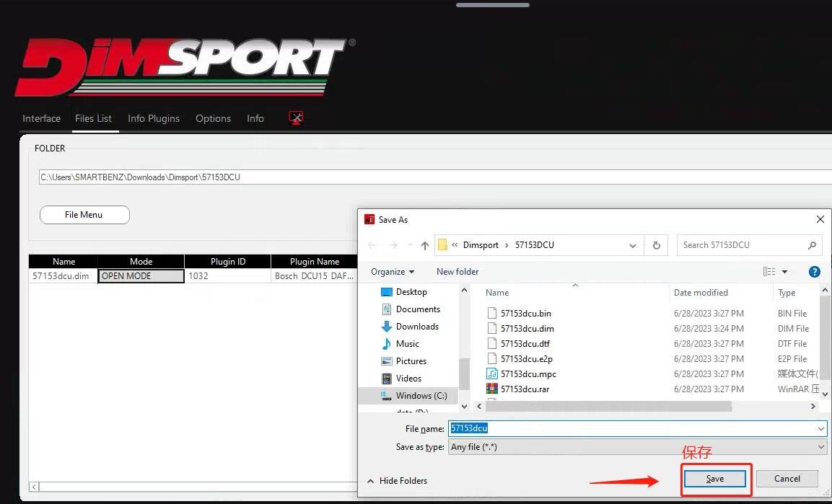Viewport: 832px width, 504px height.
Task: Collapse folders with Hide Folders
Action: click(398, 481)
